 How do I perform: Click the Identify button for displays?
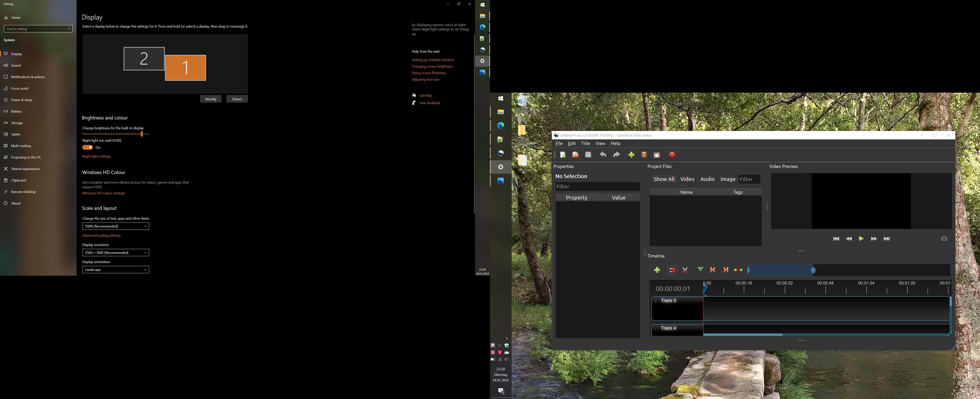(x=210, y=99)
